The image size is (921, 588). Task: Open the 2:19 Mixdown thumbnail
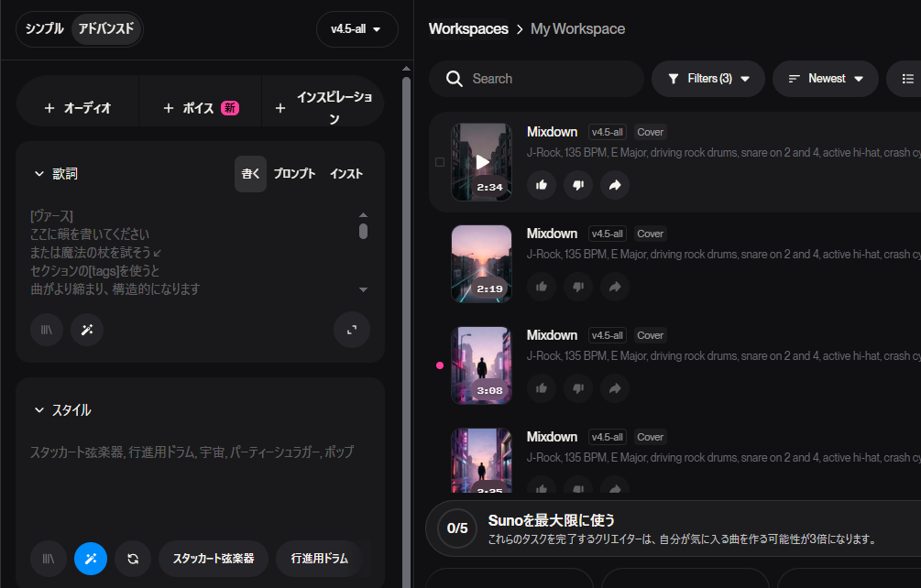click(482, 264)
